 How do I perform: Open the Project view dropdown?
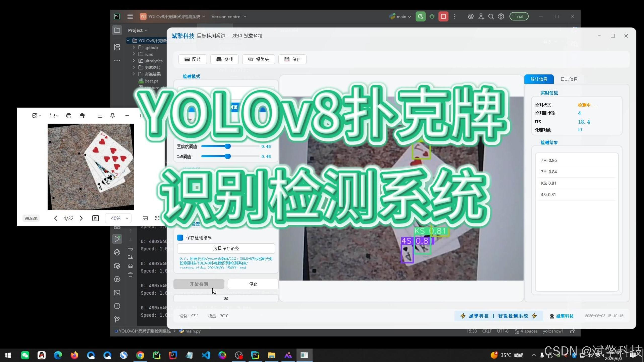pos(138,30)
